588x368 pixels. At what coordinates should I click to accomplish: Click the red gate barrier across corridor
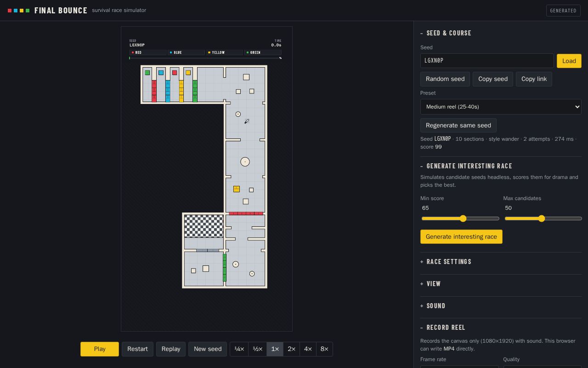coord(246,213)
